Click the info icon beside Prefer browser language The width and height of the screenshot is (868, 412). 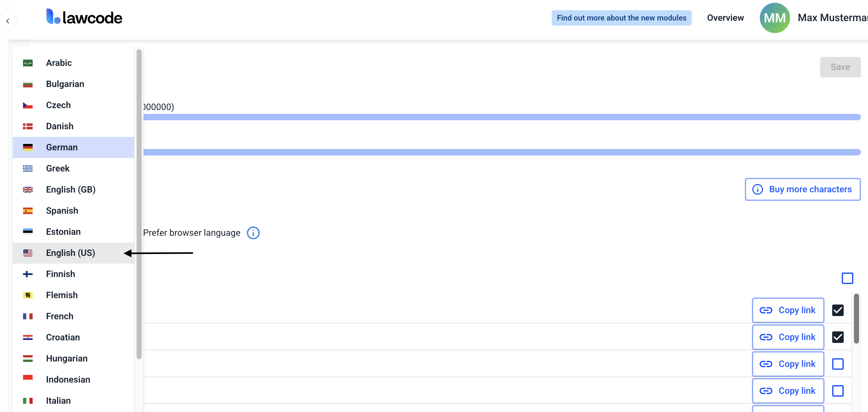tap(253, 233)
